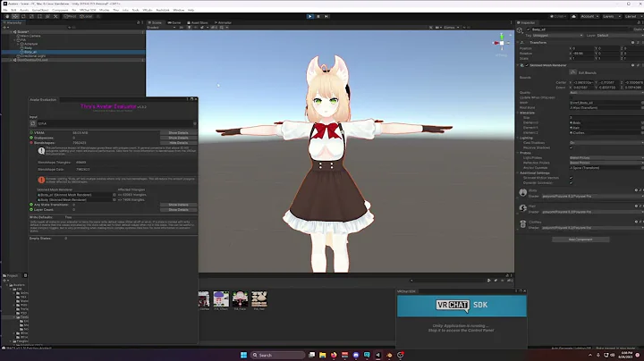644x361 pixels.
Task: Show details for Layer Count row
Action: 178,210
